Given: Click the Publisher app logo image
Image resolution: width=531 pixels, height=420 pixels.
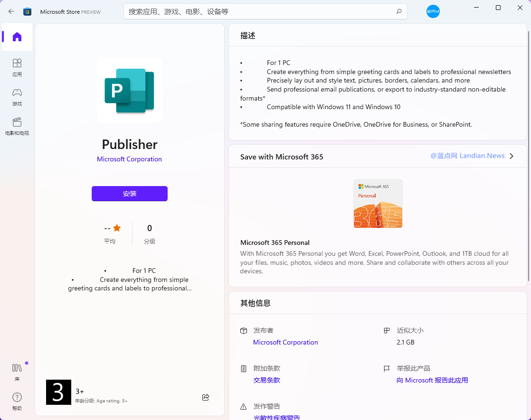Looking at the screenshot, I should pyautogui.click(x=130, y=91).
